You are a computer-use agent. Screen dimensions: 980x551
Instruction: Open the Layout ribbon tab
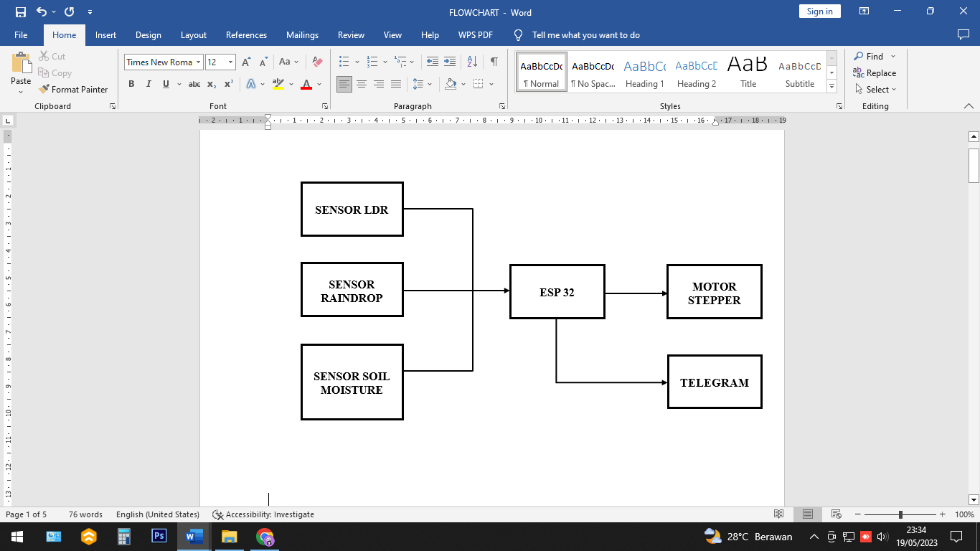coord(193,35)
